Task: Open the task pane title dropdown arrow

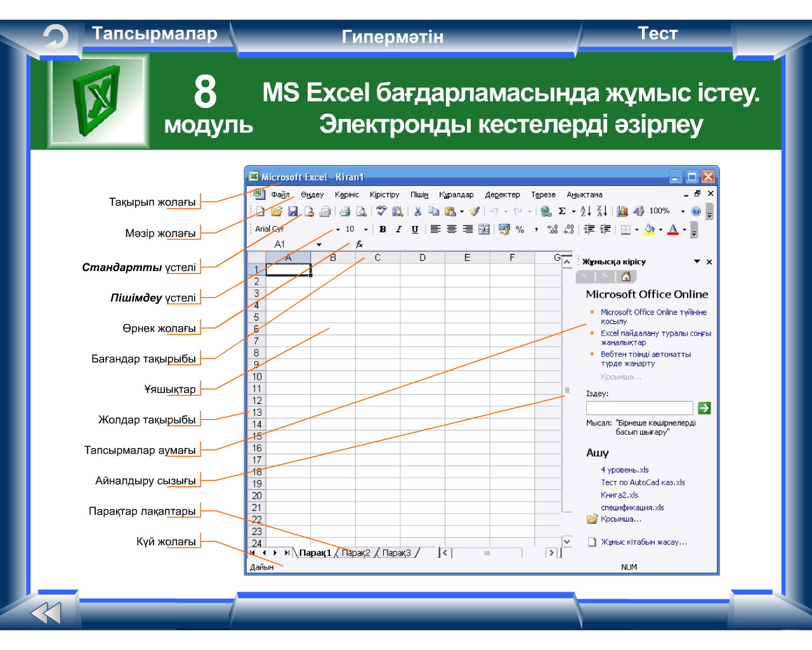Action: [x=697, y=262]
